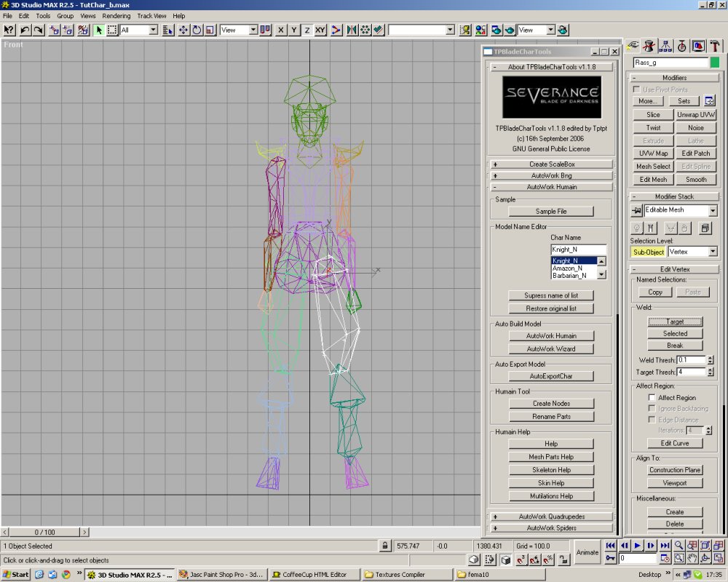Image resolution: width=728 pixels, height=582 pixels.
Task: Click Edit Stack icon in Modifier Stack
Action: tap(705, 228)
